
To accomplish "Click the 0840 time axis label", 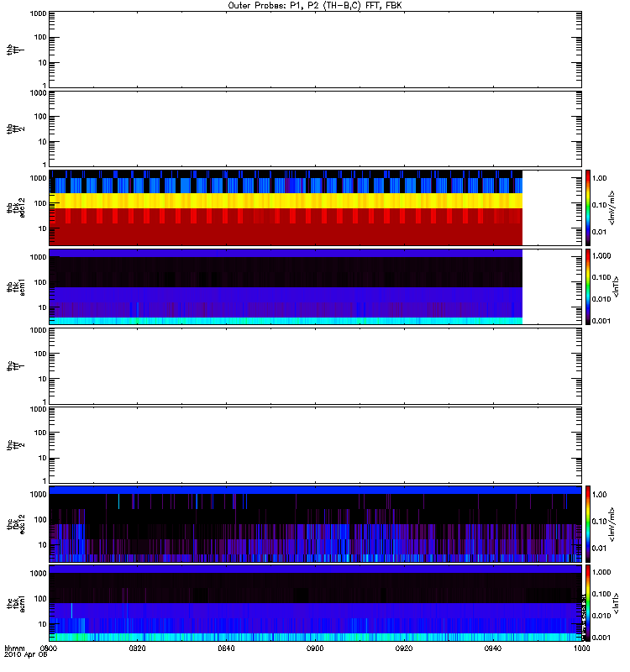I will click(x=226, y=648).
